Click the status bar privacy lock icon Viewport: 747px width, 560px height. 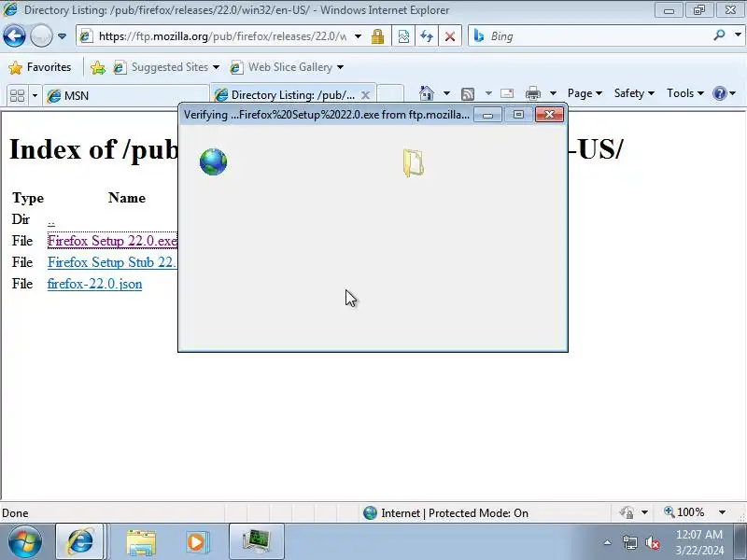(x=627, y=512)
